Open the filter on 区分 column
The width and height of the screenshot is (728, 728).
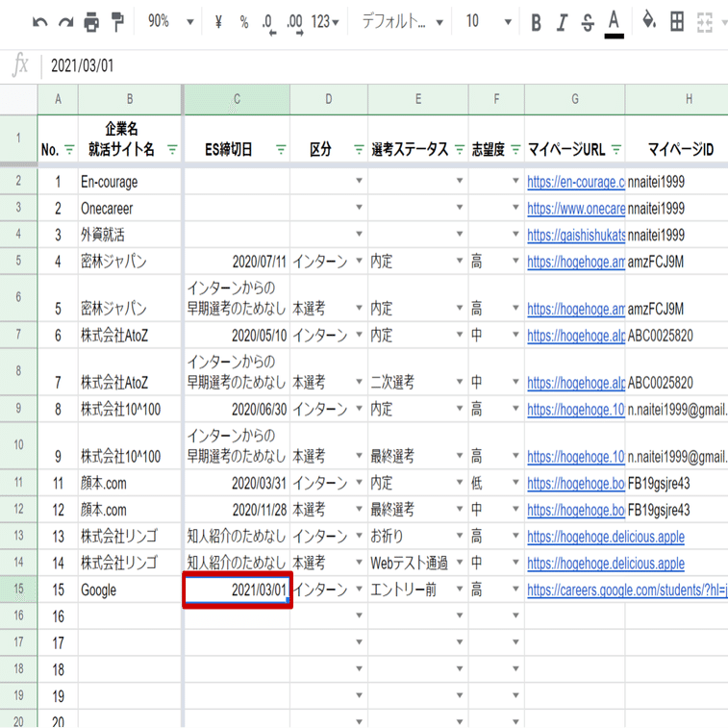359,149
